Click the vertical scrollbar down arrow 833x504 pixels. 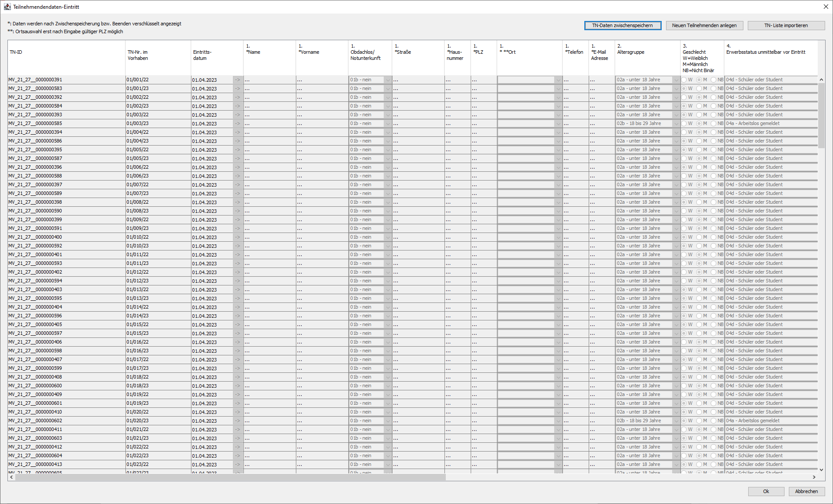[x=821, y=470]
